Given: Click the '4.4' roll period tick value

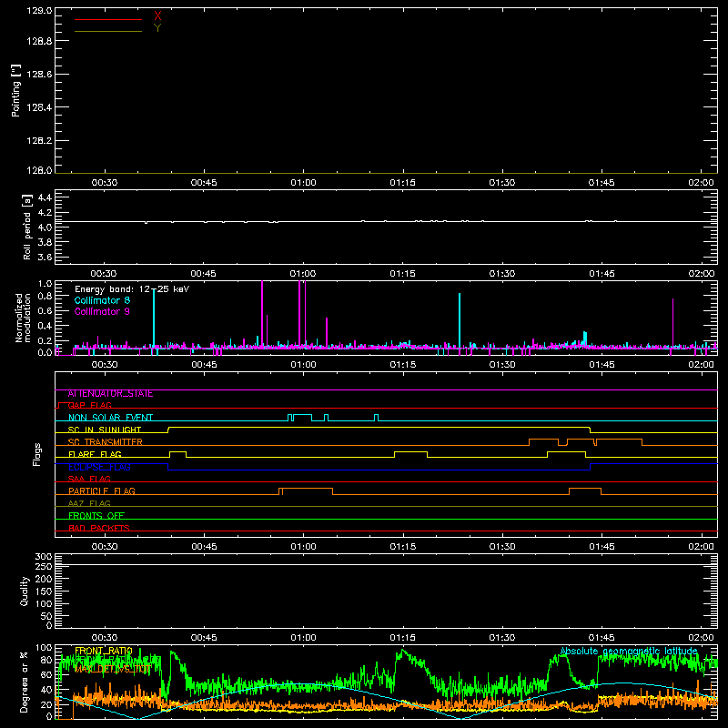Looking at the screenshot, I should [x=45, y=197].
